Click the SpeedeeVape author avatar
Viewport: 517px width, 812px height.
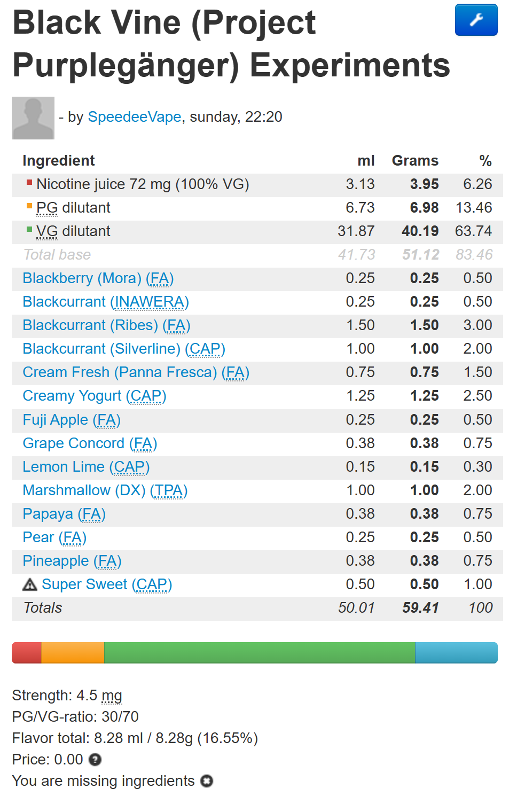pos(33,118)
